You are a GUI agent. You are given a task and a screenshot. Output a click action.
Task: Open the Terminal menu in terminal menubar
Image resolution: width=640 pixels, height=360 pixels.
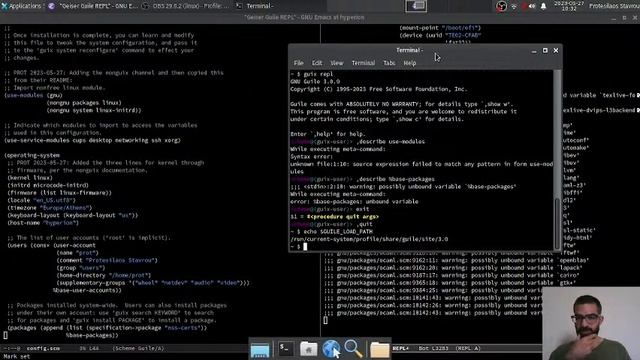[363, 63]
